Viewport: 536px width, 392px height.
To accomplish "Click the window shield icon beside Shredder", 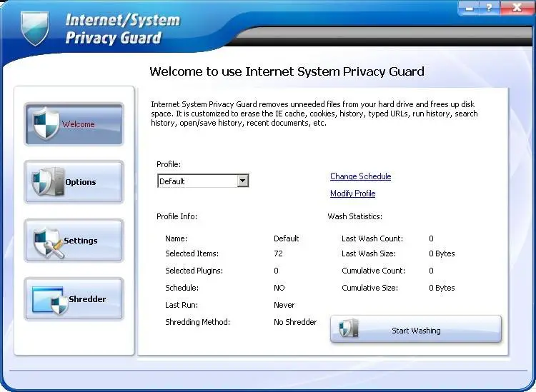I will (50, 300).
